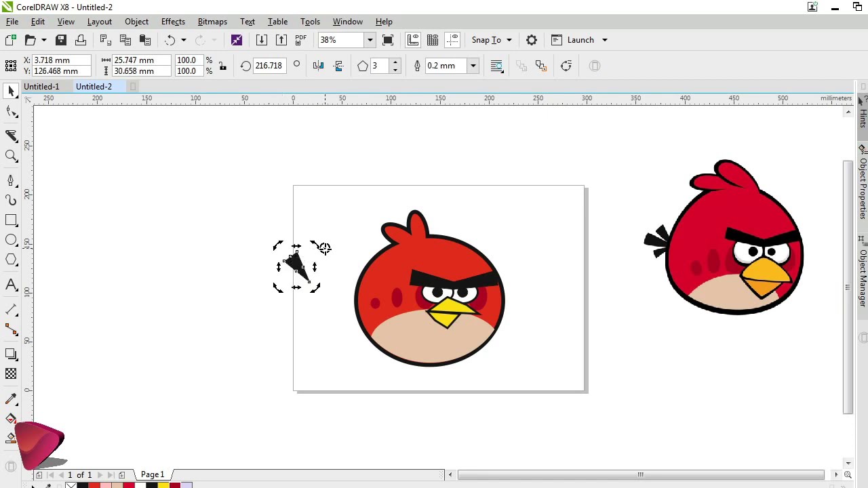Select the Artistic Media tool
Image resolution: width=868 pixels, height=488 pixels.
click(x=11, y=200)
